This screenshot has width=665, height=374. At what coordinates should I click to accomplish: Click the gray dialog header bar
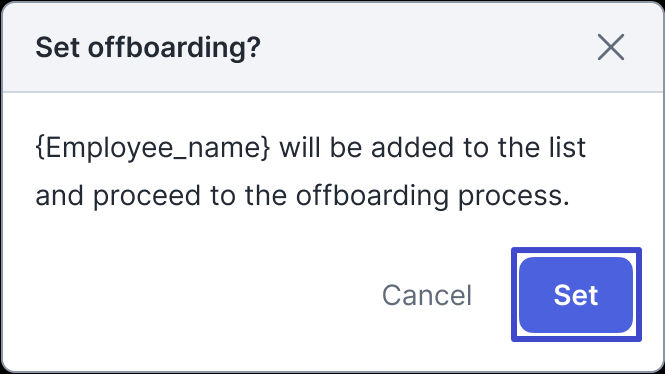(332, 47)
